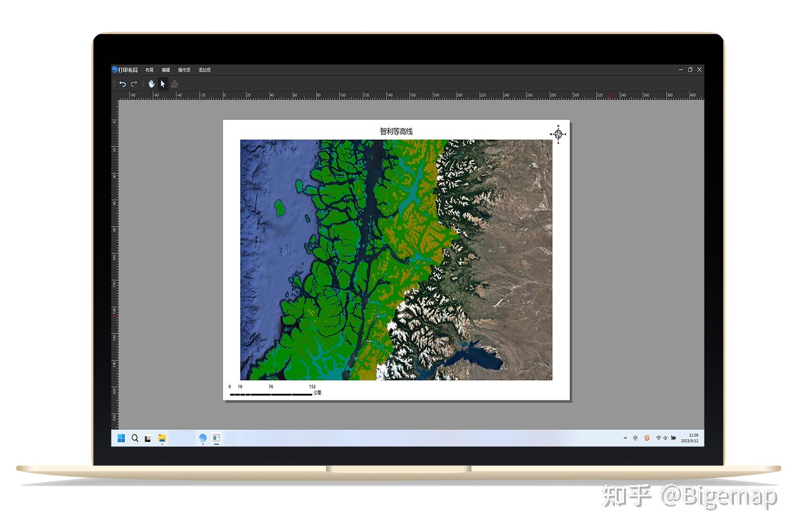The image size is (798, 532).
Task: Redo the layout action
Action: [x=133, y=84]
